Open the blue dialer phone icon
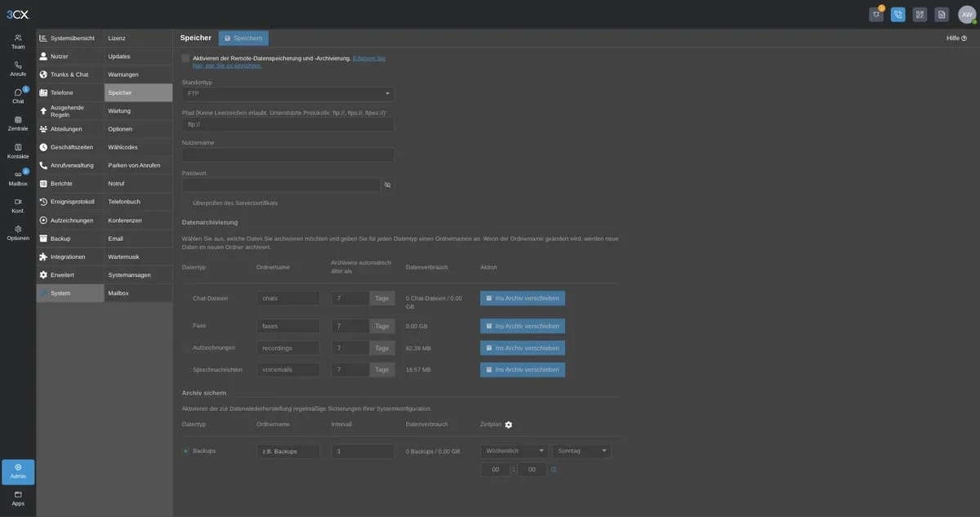This screenshot has height=517, width=980. point(898,15)
